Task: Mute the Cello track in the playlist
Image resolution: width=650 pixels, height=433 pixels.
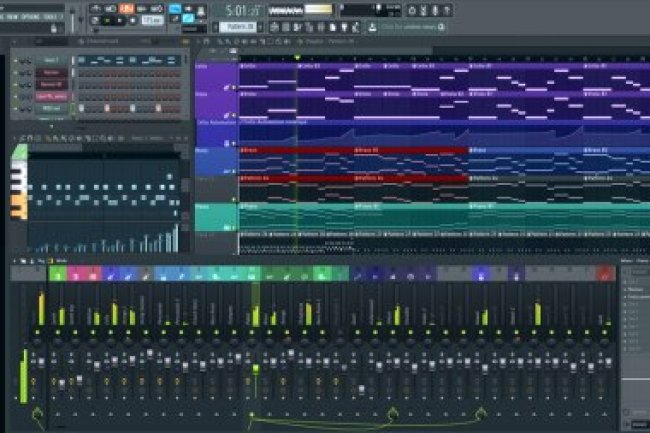Action: pos(233,87)
